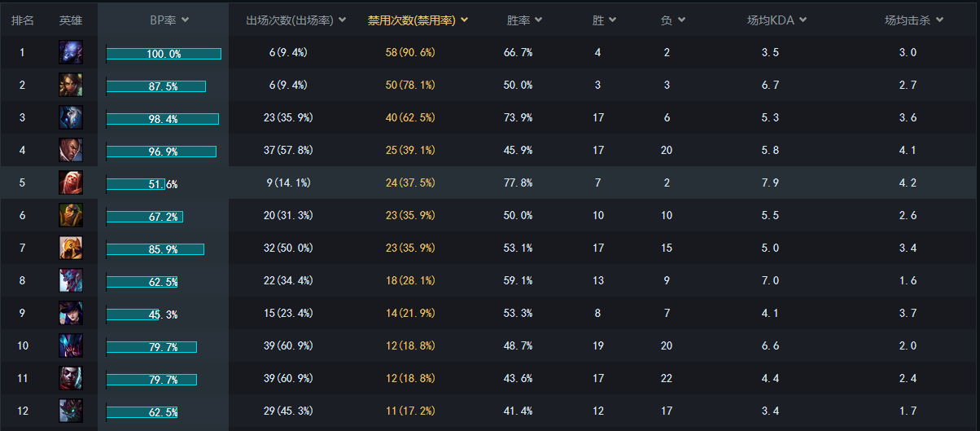The height and width of the screenshot is (431, 980).
Task: Click the hero avatar in rank 4 row
Action: coord(71,150)
